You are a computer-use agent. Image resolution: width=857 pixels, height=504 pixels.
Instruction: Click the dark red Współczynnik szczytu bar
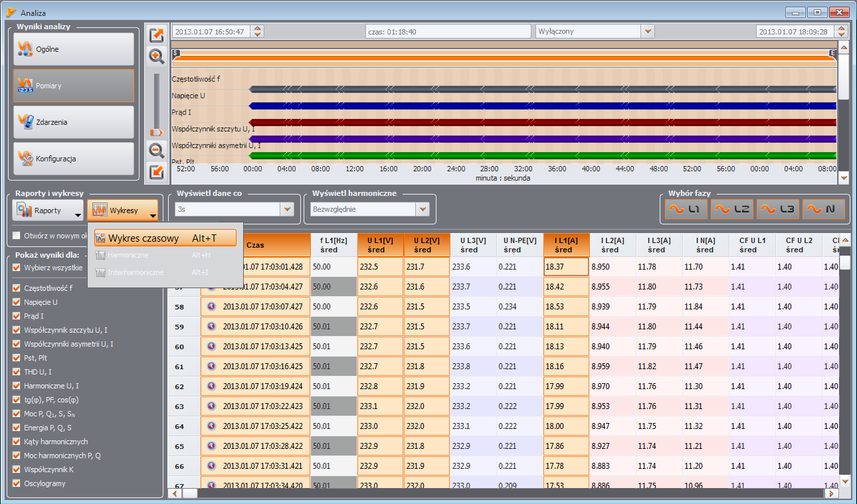(x=543, y=122)
